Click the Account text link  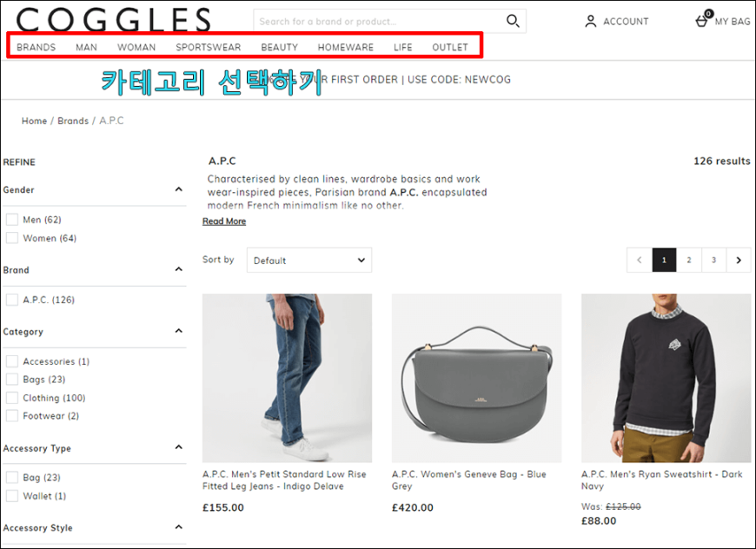pos(626,22)
